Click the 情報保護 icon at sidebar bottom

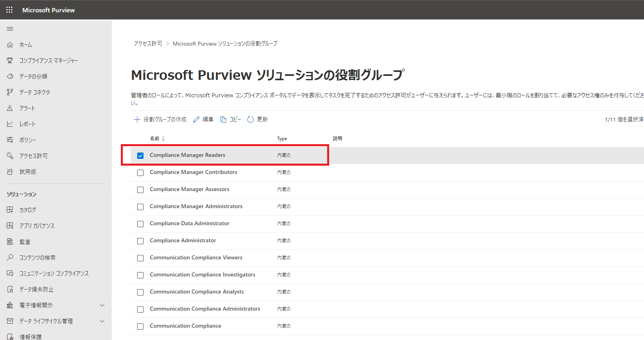[10, 337]
